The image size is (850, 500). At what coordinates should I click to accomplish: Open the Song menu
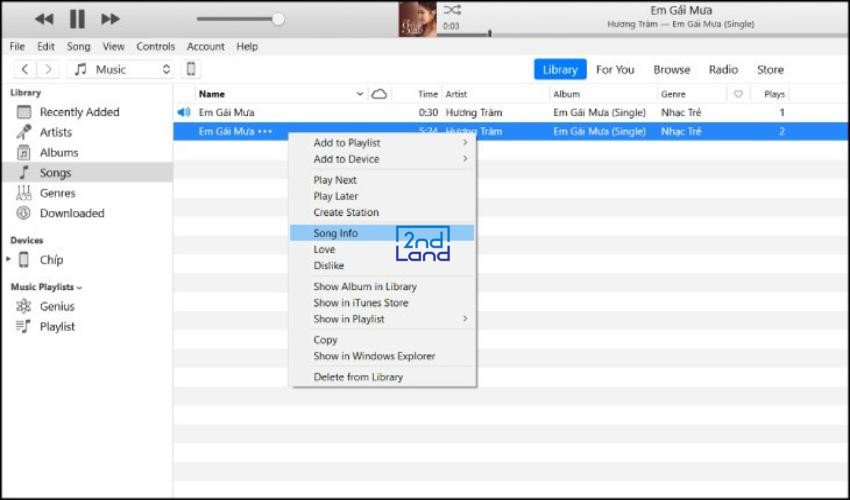pyautogui.click(x=79, y=47)
